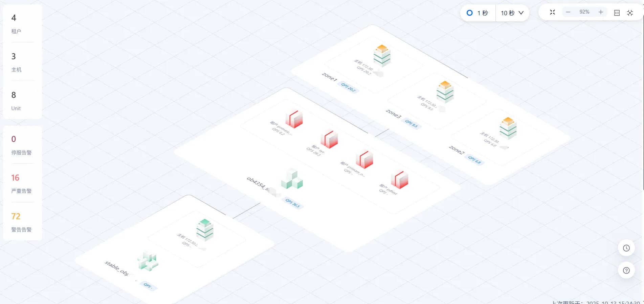This screenshot has height=304, width=644.
Task: Increase zoom with the plus button
Action: [x=601, y=12]
